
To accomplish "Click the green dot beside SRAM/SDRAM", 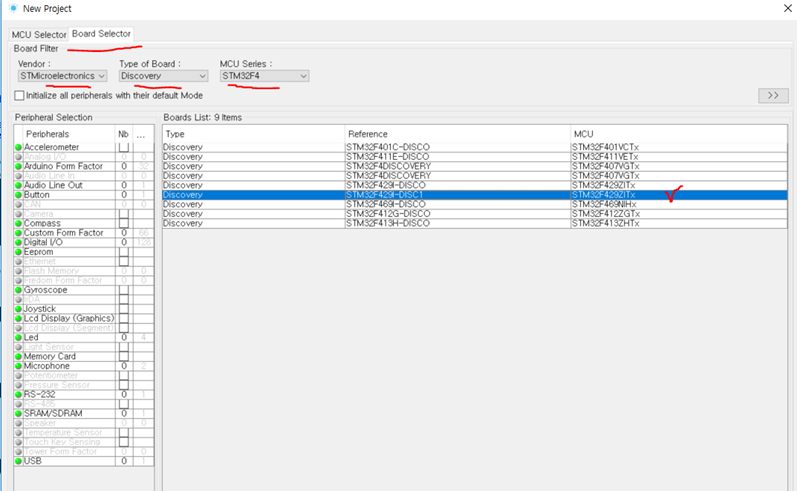I will [x=19, y=413].
